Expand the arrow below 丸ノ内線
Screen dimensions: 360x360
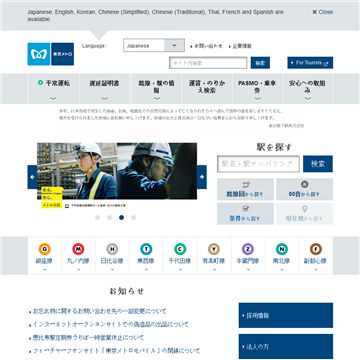(x=78, y=269)
